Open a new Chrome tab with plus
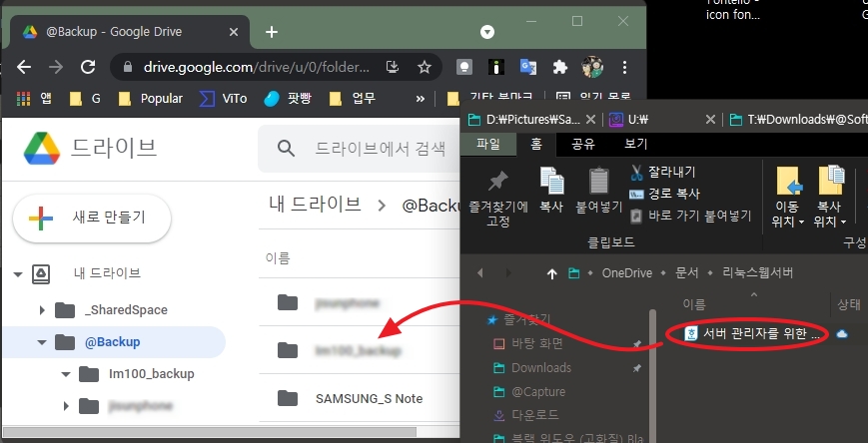 click(x=272, y=32)
